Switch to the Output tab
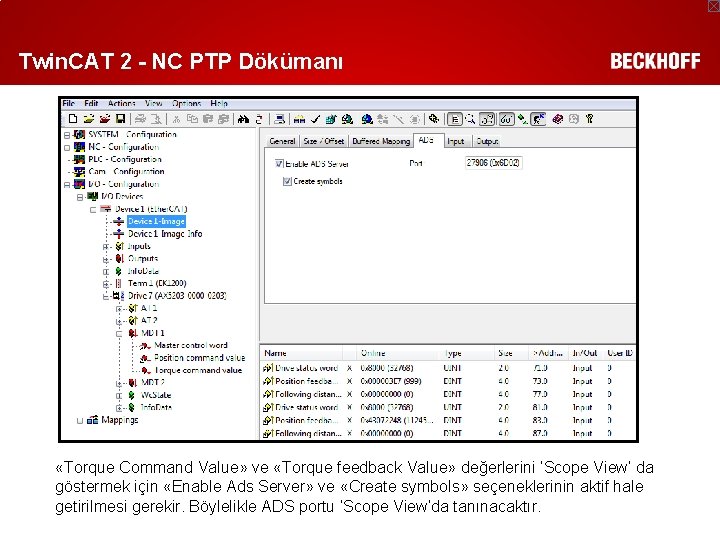The width and height of the screenshot is (720, 540). 487,141
